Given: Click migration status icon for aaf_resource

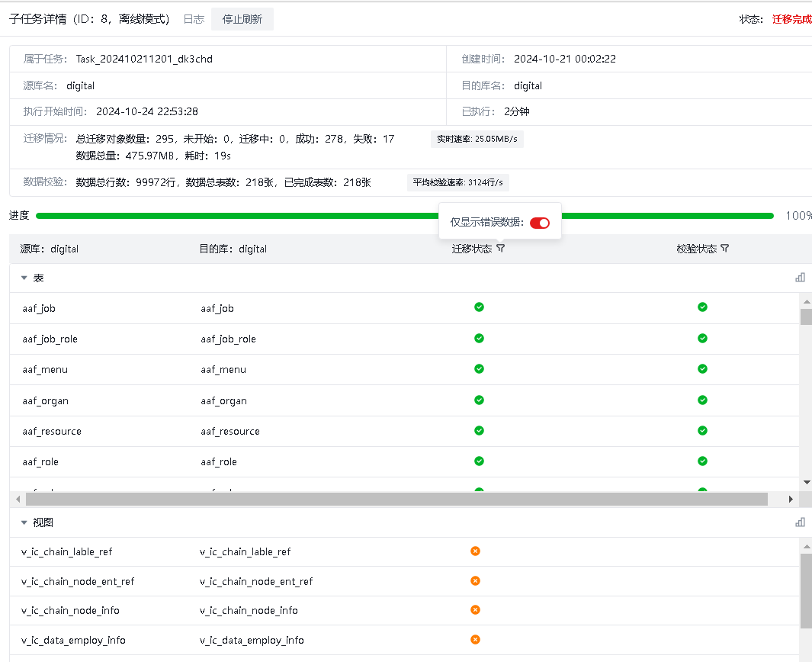Looking at the screenshot, I should tap(479, 430).
